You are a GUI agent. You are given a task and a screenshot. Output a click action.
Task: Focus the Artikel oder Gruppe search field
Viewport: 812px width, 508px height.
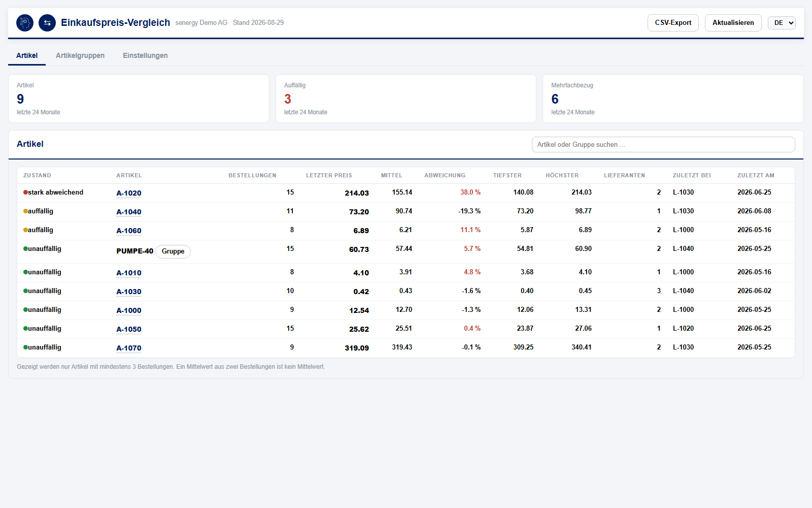coord(663,145)
